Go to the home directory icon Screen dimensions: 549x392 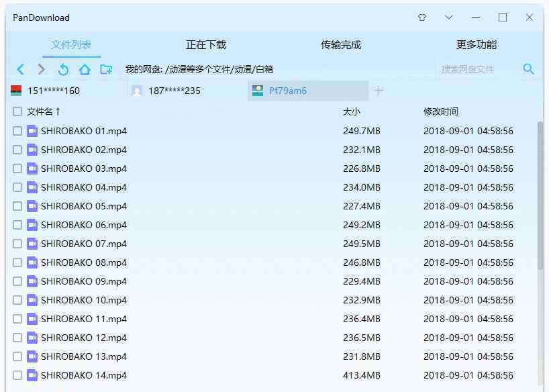coord(85,69)
